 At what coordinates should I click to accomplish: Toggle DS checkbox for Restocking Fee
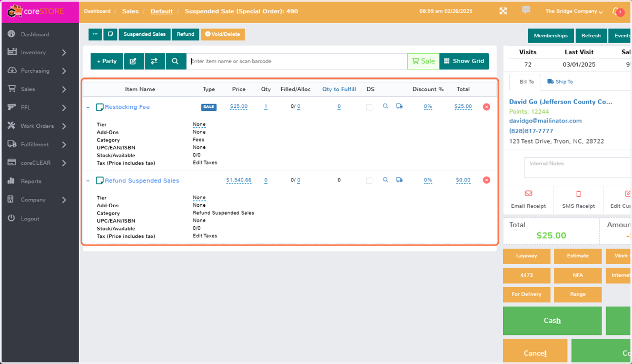pos(369,107)
